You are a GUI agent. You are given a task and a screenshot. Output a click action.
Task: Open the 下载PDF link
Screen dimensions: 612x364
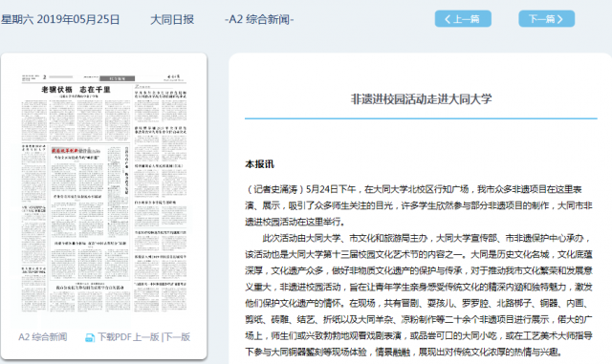tap(115, 337)
